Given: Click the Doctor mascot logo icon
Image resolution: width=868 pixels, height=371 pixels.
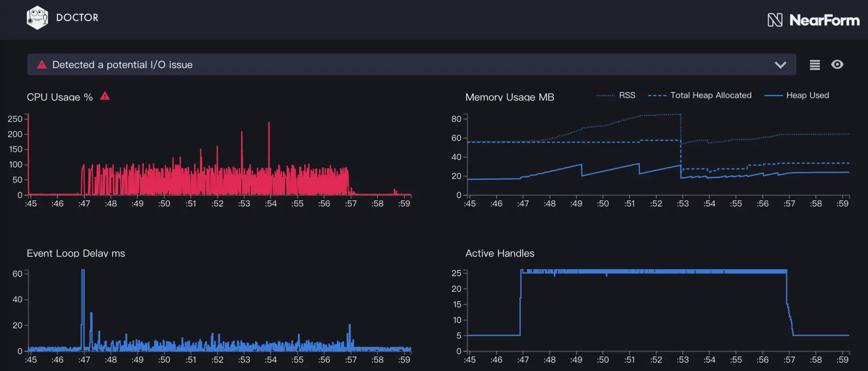Looking at the screenshot, I should (37, 18).
